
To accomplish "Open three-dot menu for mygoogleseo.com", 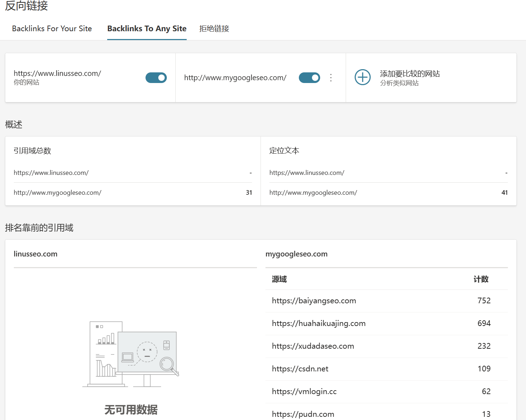I will (x=331, y=78).
